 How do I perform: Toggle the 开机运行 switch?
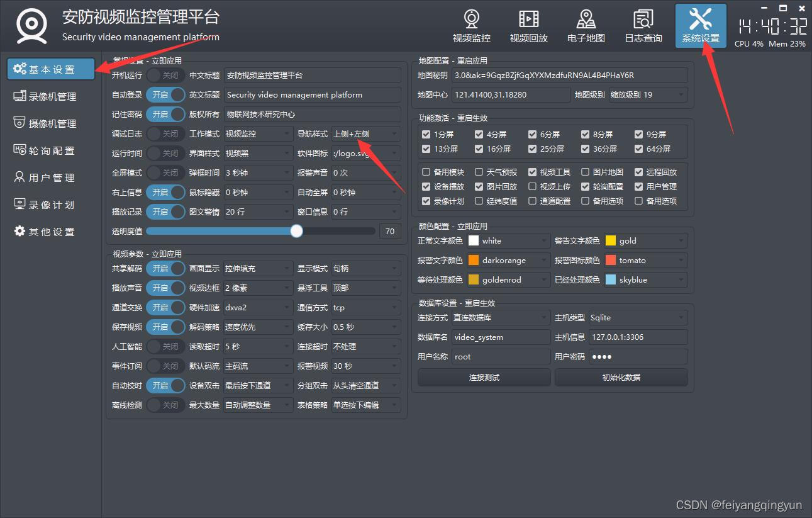(x=165, y=75)
